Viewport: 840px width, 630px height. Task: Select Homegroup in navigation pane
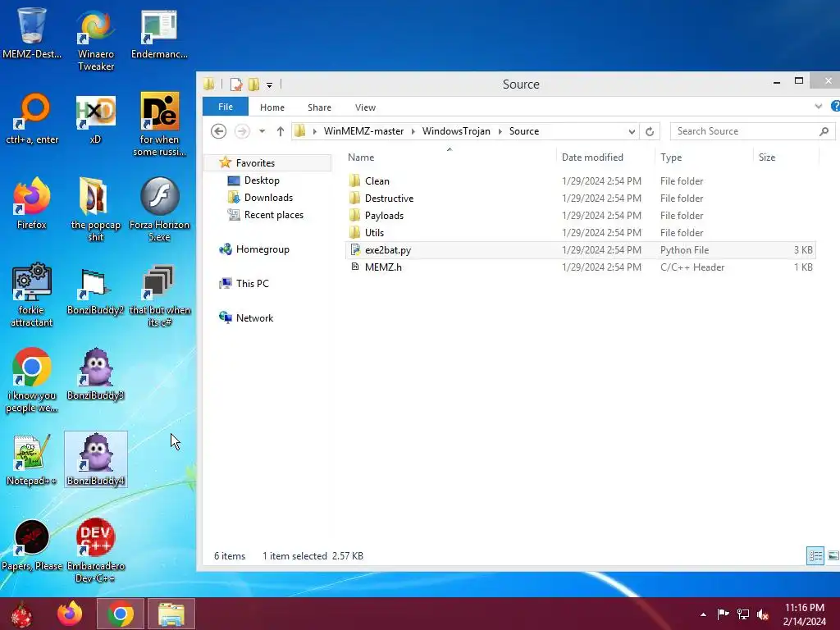coord(262,249)
